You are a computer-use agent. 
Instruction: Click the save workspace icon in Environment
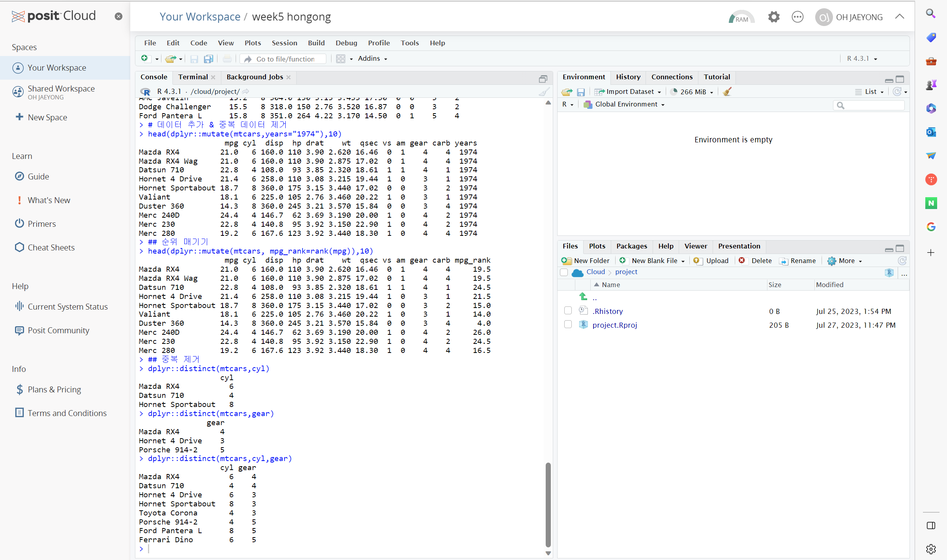580,92
